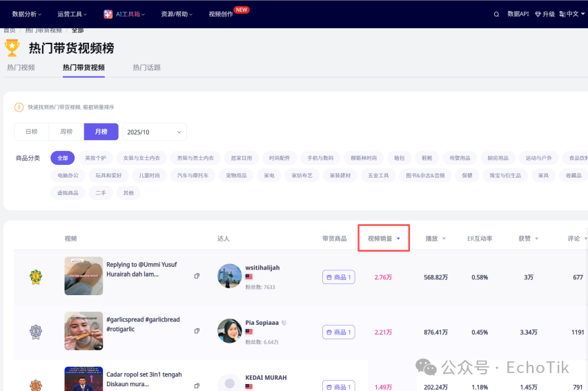Screen dimensions: 588x391
Task: Select the 月榜 monthly ranking option
Action: click(x=101, y=132)
